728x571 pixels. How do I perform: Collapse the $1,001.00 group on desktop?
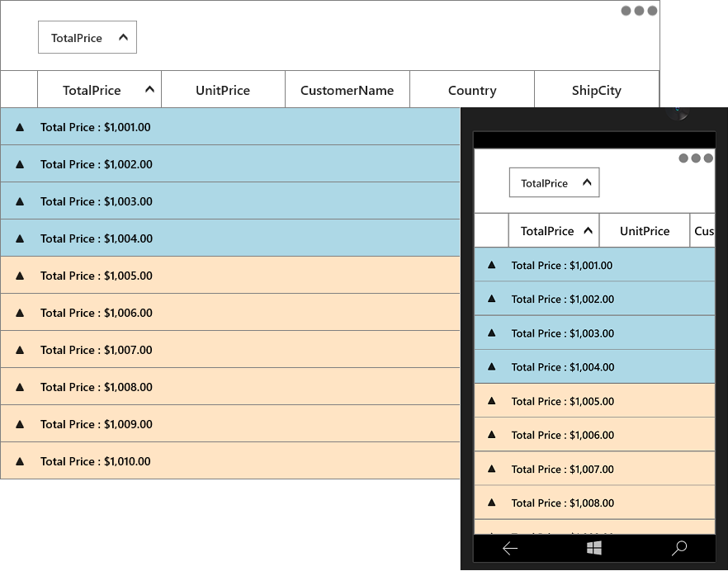20,127
